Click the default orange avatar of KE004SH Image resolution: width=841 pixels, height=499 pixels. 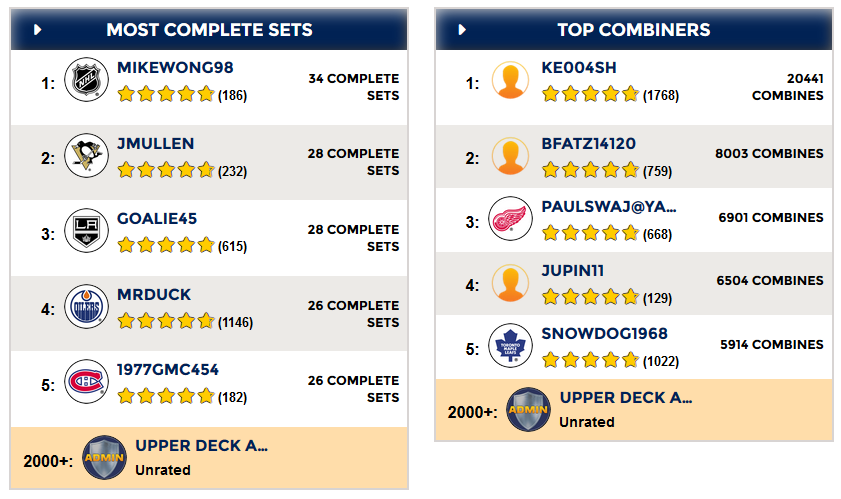tap(511, 80)
